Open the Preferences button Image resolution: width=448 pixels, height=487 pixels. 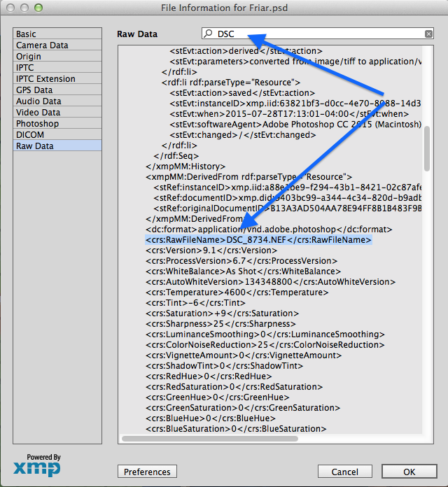[x=147, y=472]
